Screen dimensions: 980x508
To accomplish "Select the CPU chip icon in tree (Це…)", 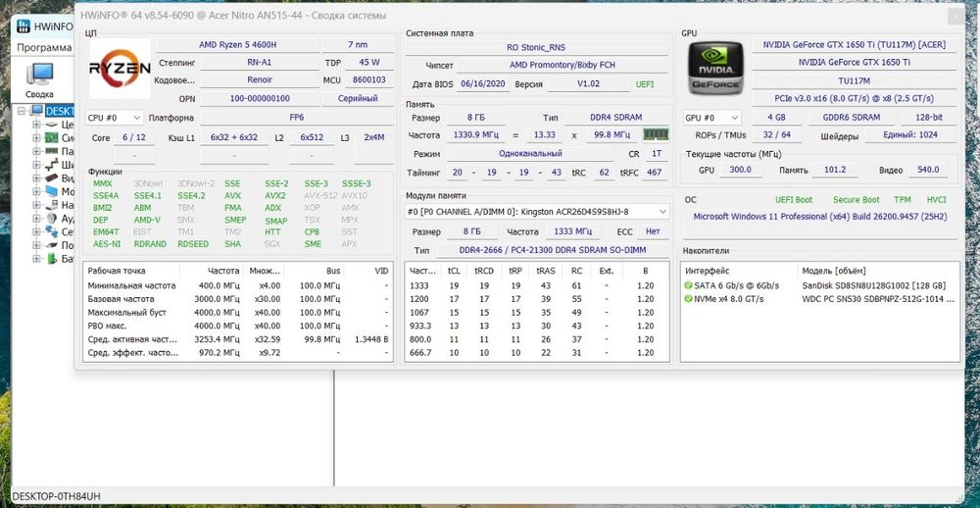I will click(x=52, y=124).
